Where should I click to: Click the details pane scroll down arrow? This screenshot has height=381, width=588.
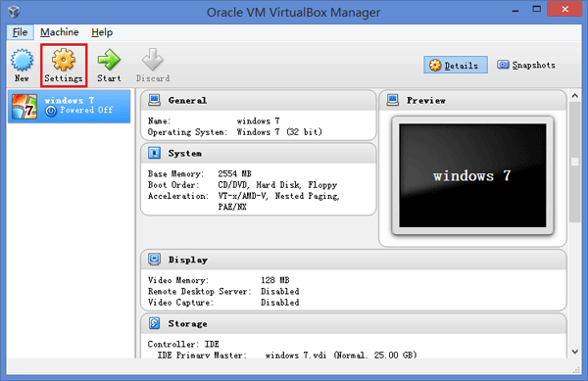[575, 352]
